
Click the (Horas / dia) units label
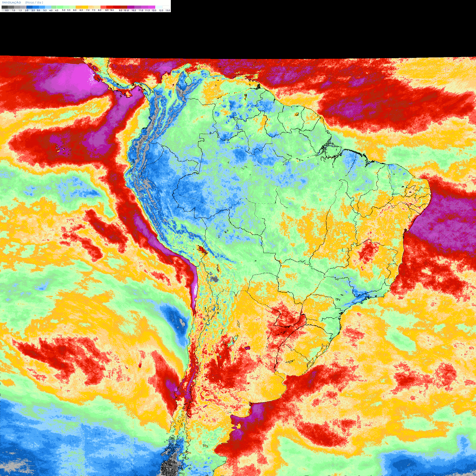click(34, 3)
